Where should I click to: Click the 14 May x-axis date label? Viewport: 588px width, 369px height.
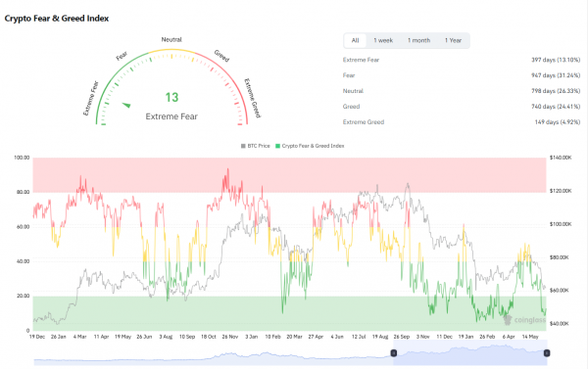530,337
